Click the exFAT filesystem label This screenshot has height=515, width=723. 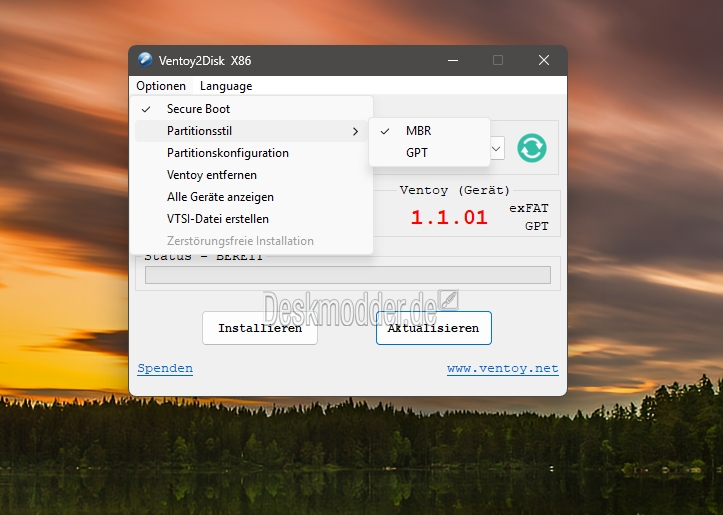[x=529, y=208]
